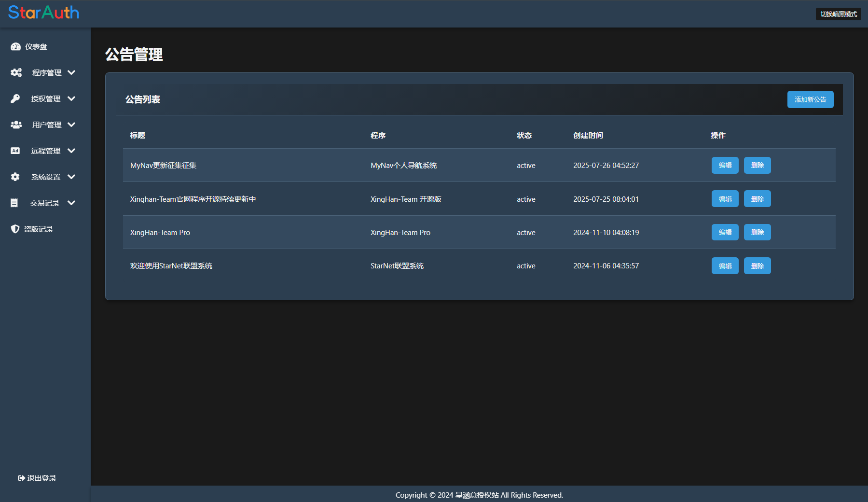Click the authorization key icon
The height and width of the screenshot is (502, 868).
tap(15, 99)
